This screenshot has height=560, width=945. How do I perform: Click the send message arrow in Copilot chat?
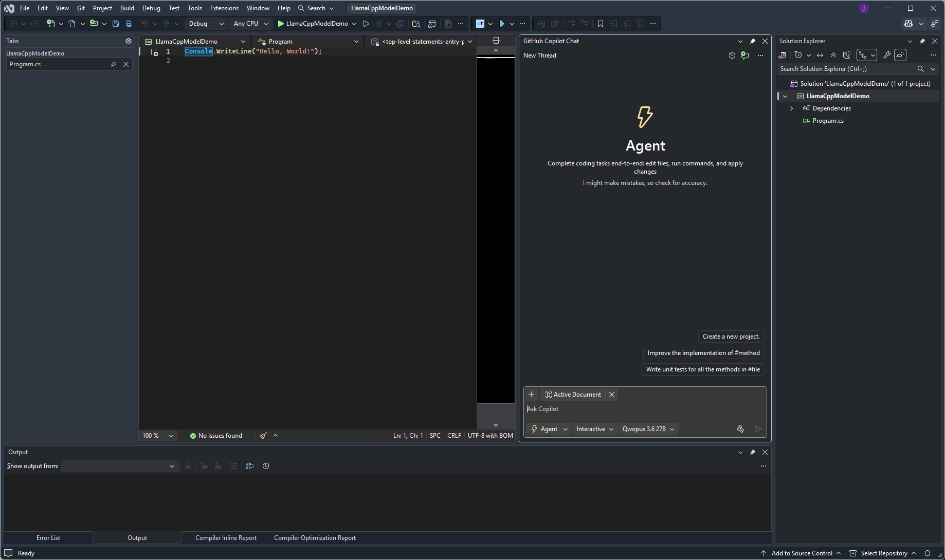758,429
